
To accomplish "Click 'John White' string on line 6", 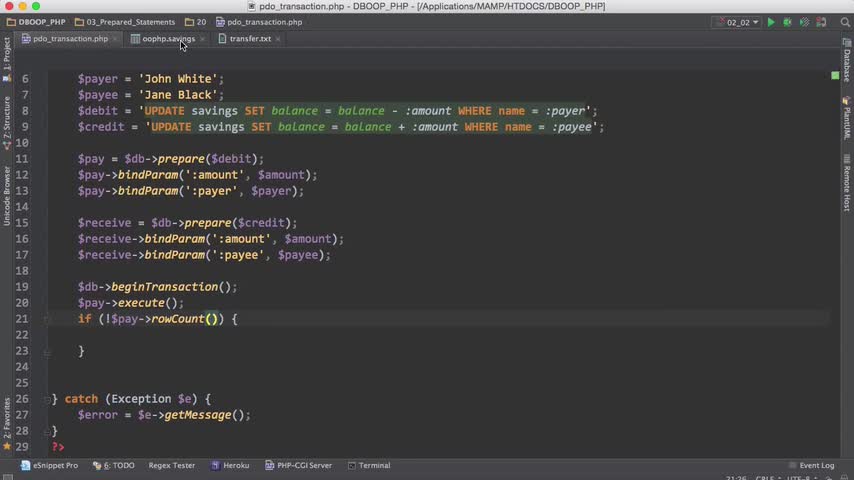I will point(178,79).
